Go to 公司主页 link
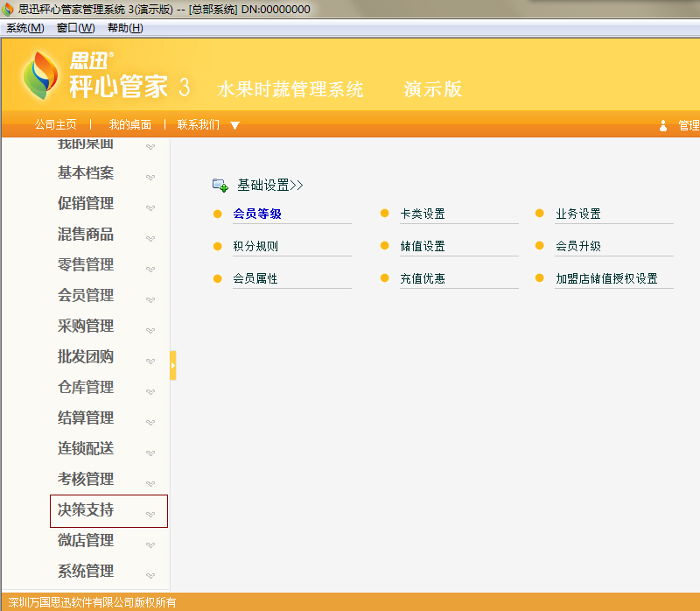 [55, 125]
